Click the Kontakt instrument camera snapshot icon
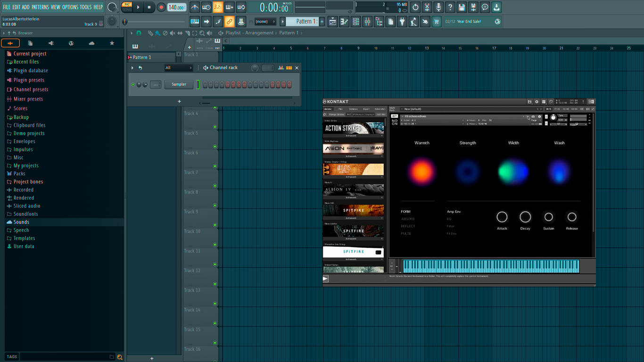This screenshot has width=644, height=362. coord(533,116)
